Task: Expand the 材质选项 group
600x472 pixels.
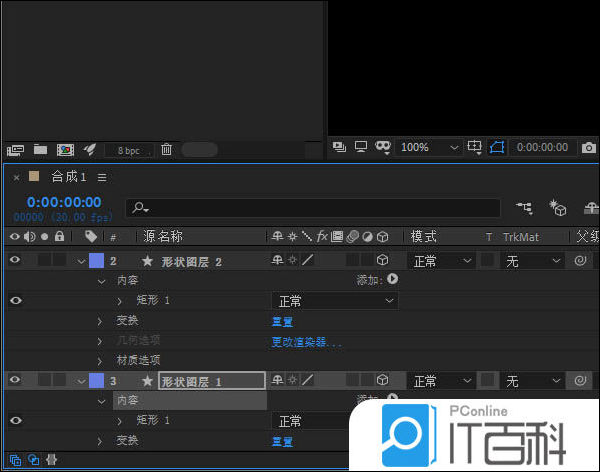Action: click(100, 361)
